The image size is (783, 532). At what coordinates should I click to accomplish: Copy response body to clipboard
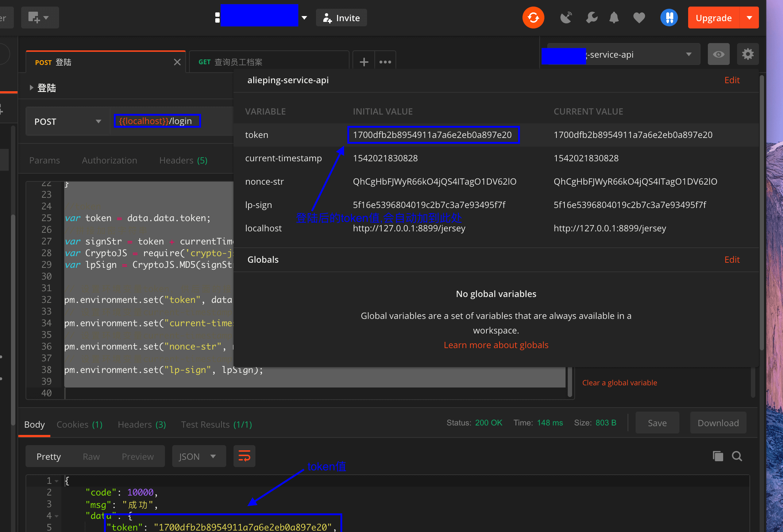[x=718, y=456]
